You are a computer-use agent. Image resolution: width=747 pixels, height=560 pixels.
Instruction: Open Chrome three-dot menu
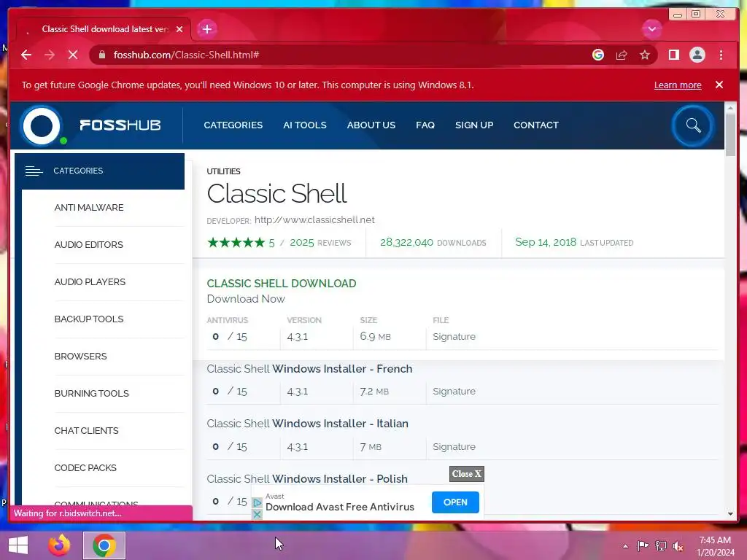pyautogui.click(x=721, y=55)
